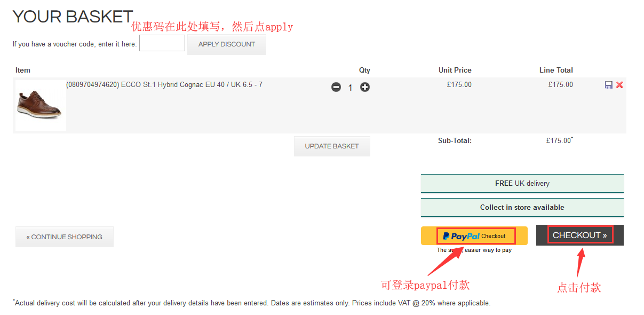Apply the discount code
Viewport: 644px width, 315px height.
(227, 44)
